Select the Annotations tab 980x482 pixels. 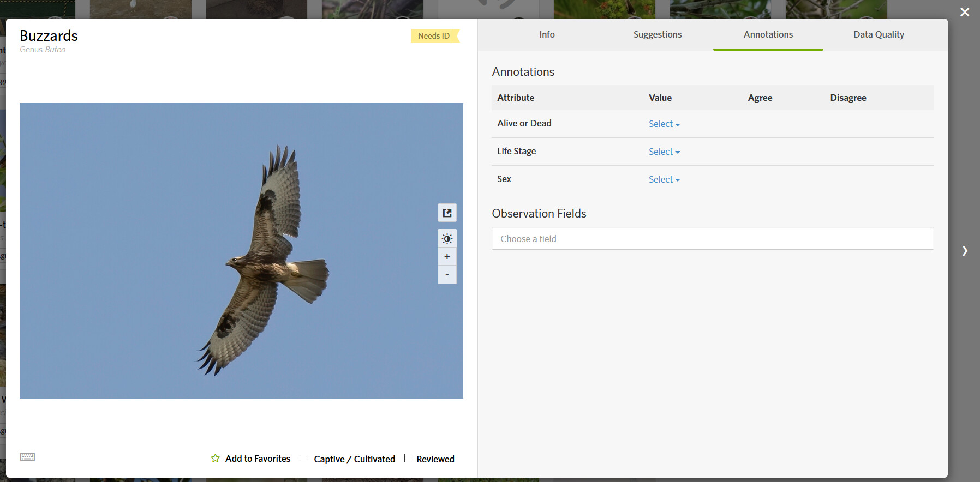768,34
